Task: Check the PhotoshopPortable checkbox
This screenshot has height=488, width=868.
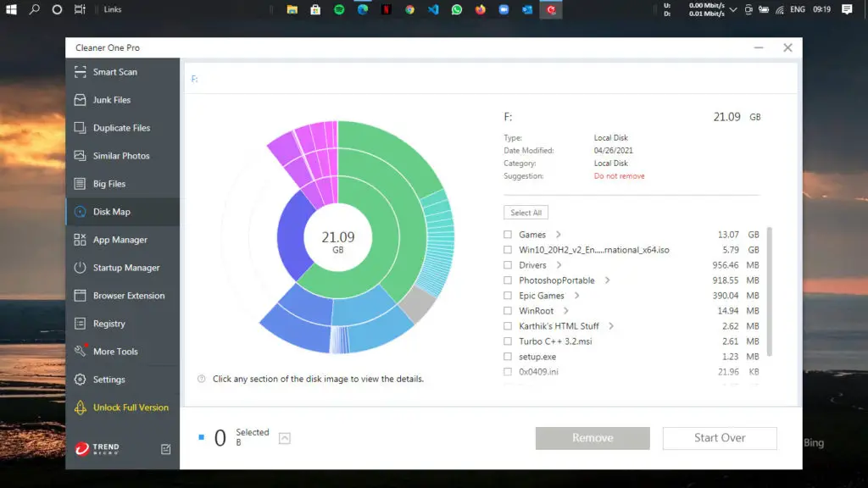Action: tap(508, 280)
